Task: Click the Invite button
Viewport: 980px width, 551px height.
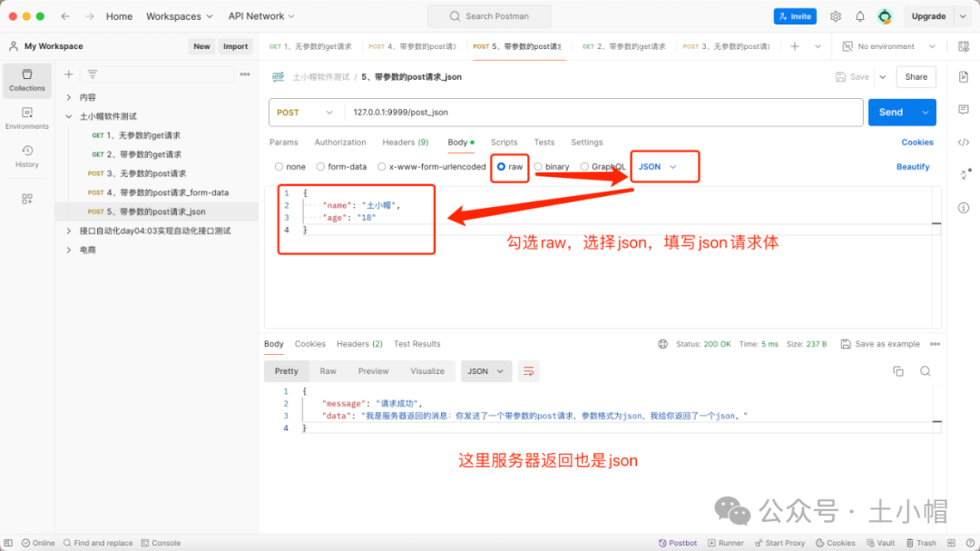Action: click(795, 16)
